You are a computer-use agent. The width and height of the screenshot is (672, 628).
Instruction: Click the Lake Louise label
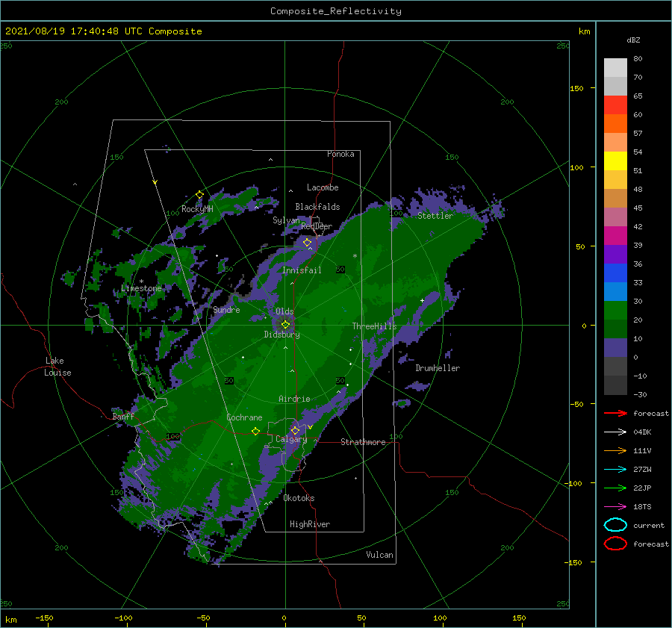click(57, 367)
